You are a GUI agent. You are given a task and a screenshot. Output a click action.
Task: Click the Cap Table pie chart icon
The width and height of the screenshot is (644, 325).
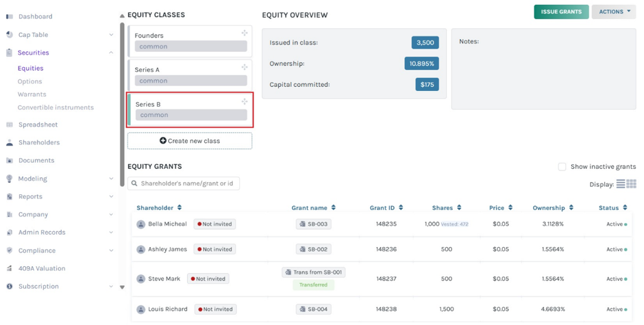click(10, 34)
